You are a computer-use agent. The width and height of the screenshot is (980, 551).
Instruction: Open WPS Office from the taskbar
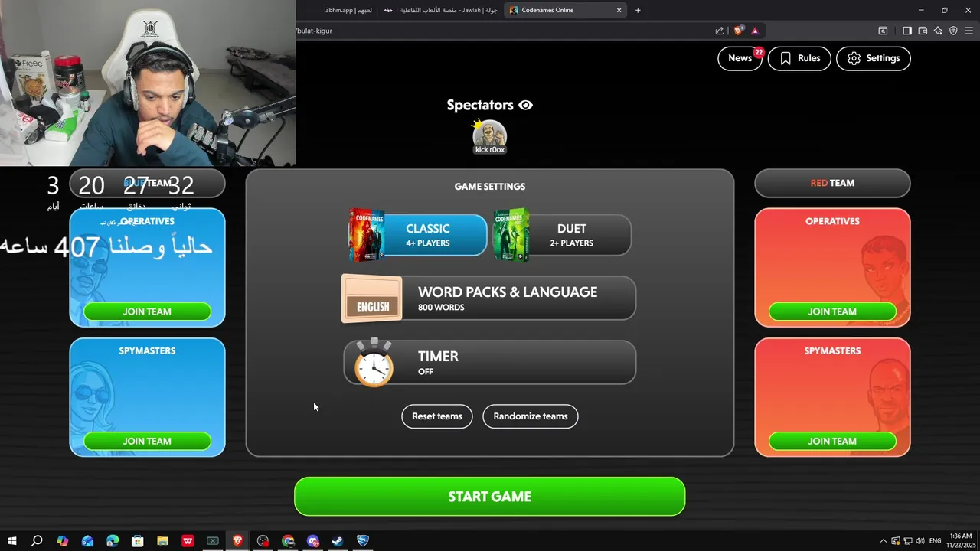coord(188,541)
